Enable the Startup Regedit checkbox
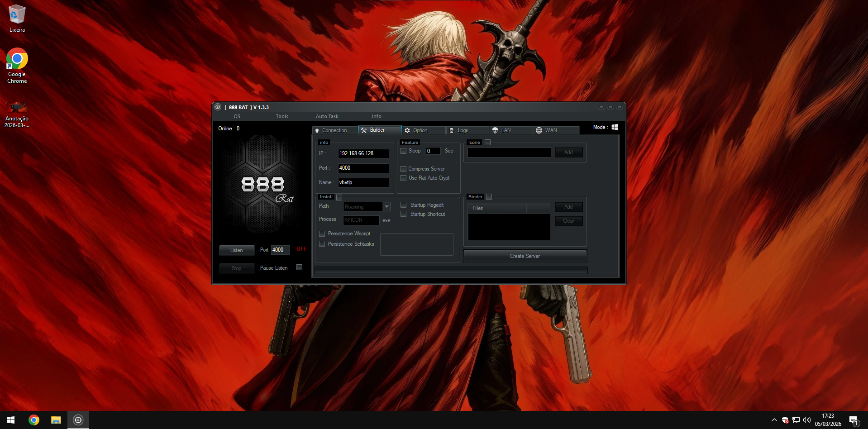The width and height of the screenshot is (868, 429). point(403,205)
